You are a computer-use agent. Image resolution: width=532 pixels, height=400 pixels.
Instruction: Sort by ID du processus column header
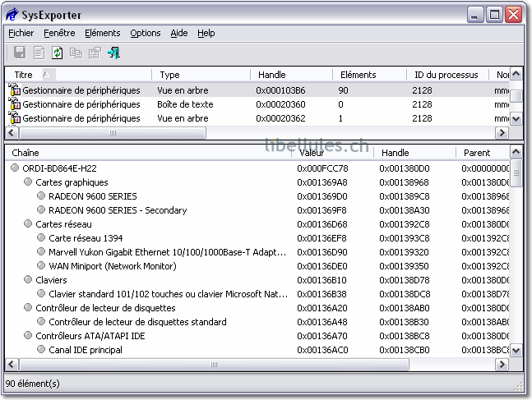(x=447, y=75)
